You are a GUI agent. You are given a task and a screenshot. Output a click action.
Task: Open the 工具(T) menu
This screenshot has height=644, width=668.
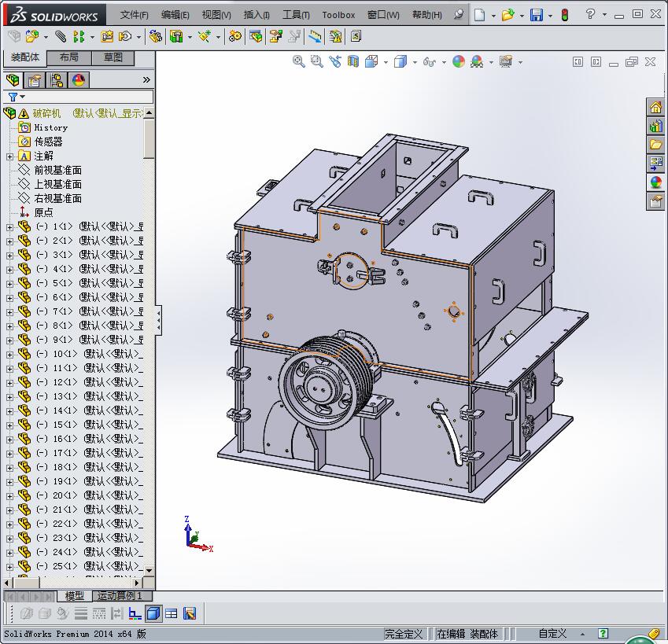pyautogui.click(x=296, y=15)
